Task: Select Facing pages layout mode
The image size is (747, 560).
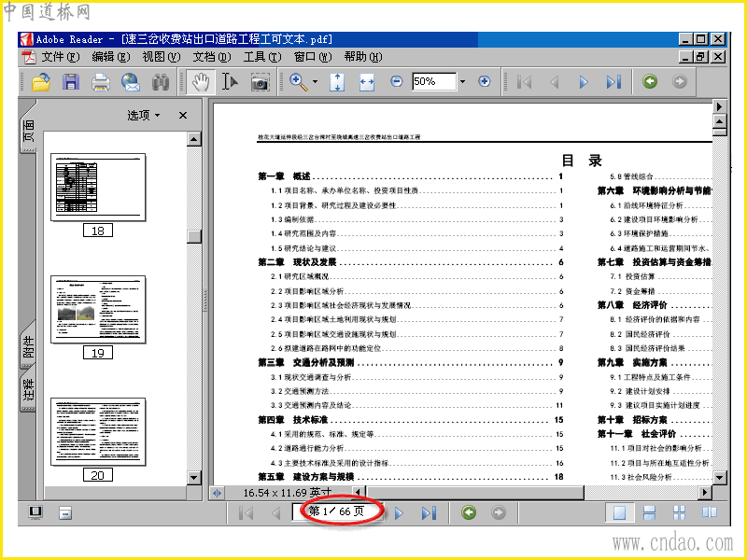Action: [710, 512]
